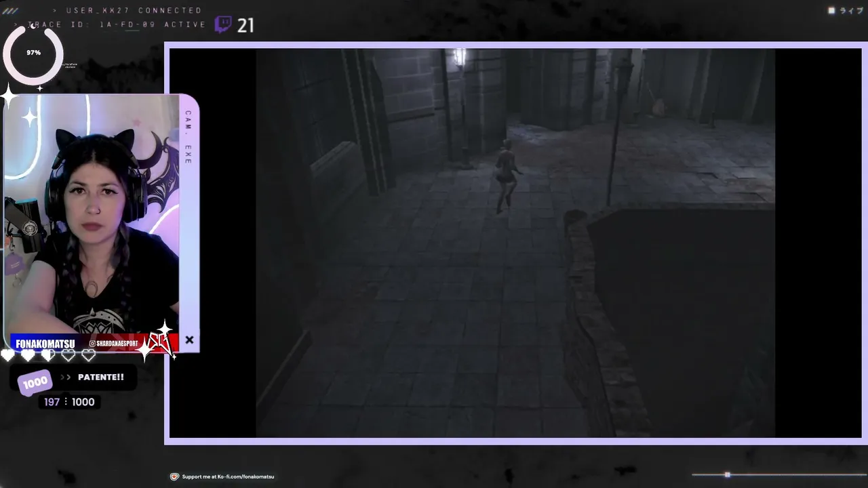Click the viewer count 21
868x488 pixels.
tap(245, 26)
